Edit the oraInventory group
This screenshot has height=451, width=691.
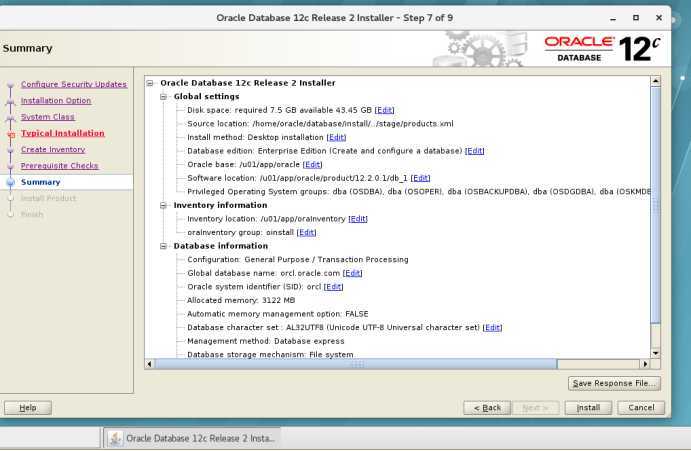(306, 232)
